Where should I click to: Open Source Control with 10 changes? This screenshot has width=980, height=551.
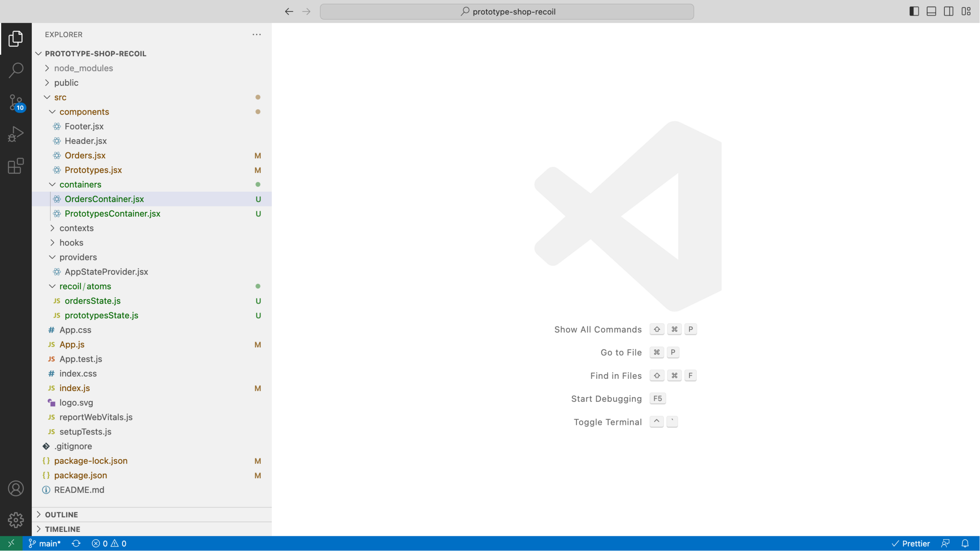pyautogui.click(x=16, y=102)
